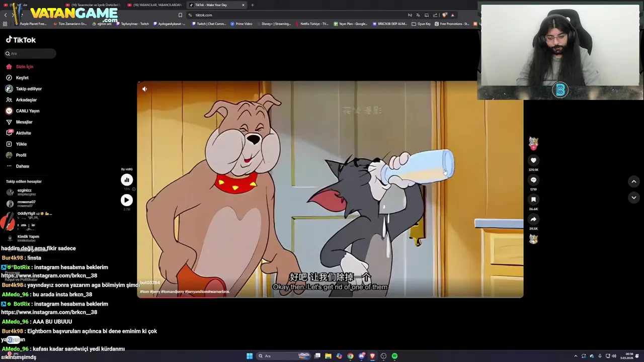Open Brave browser from taskbar
Image resolution: width=644 pixels, height=362 pixels.
(372, 356)
